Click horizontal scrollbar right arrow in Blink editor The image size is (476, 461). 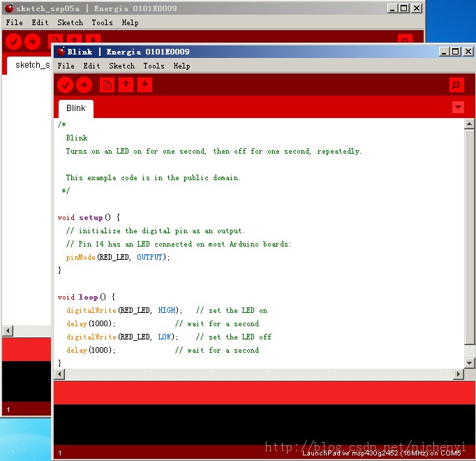pyautogui.click(x=458, y=374)
